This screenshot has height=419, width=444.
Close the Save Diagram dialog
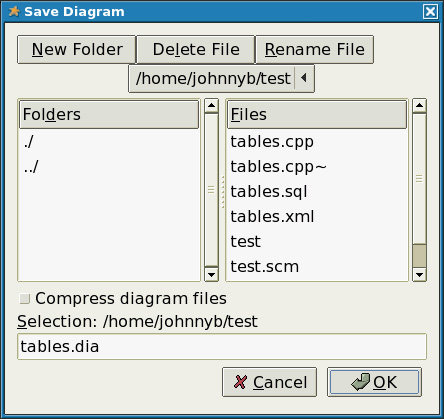[430, 12]
